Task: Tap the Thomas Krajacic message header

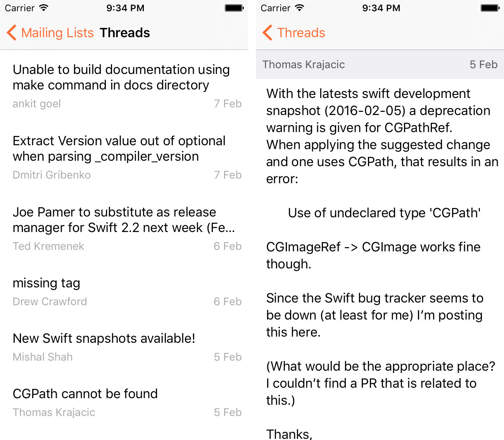Action: click(x=304, y=65)
